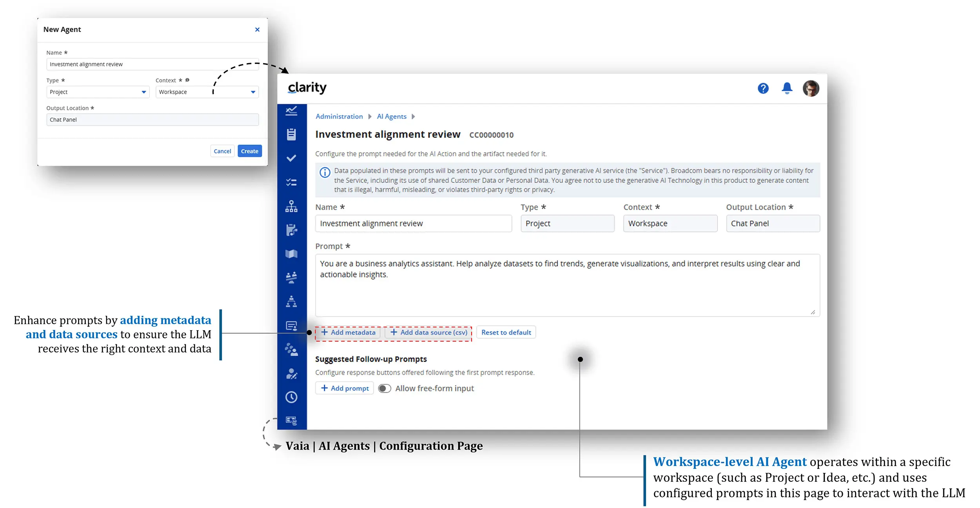Open the clock timesheet sidebar icon
The height and width of the screenshot is (508, 980).
pyautogui.click(x=291, y=397)
